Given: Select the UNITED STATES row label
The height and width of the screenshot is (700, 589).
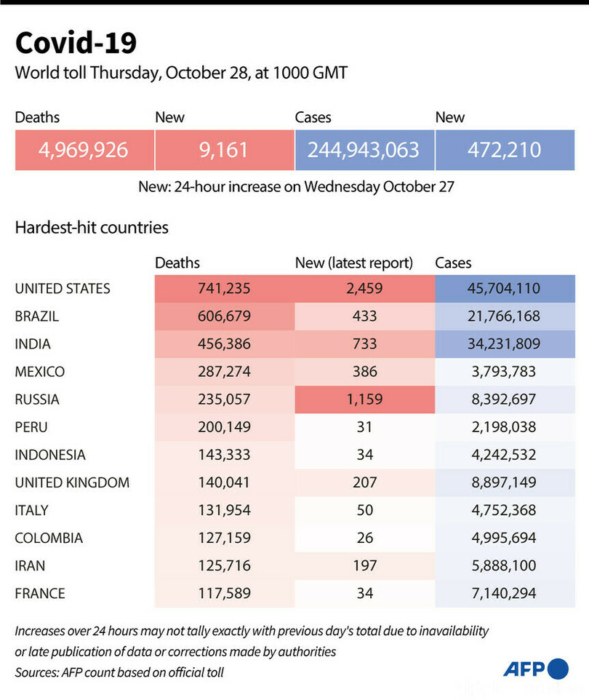Looking at the screenshot, I should pos(63,289).
